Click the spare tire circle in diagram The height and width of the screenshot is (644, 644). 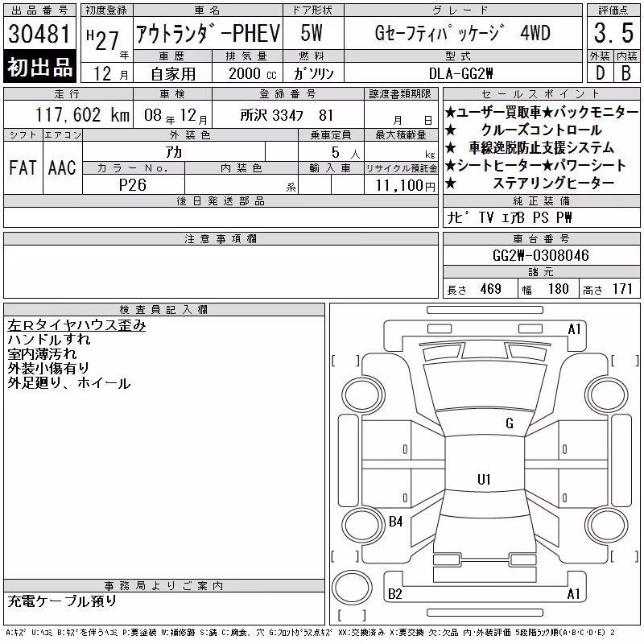[x=352, y=588]
